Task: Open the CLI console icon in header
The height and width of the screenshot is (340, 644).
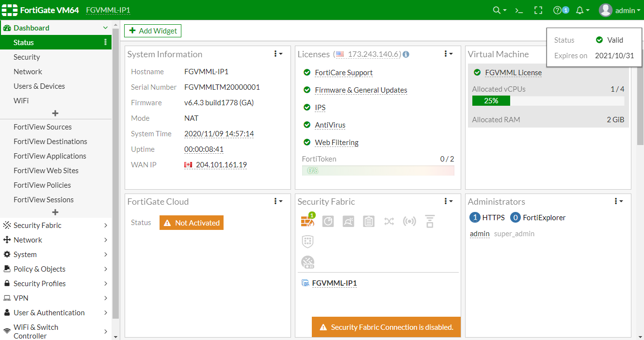Action: (519, 10)
